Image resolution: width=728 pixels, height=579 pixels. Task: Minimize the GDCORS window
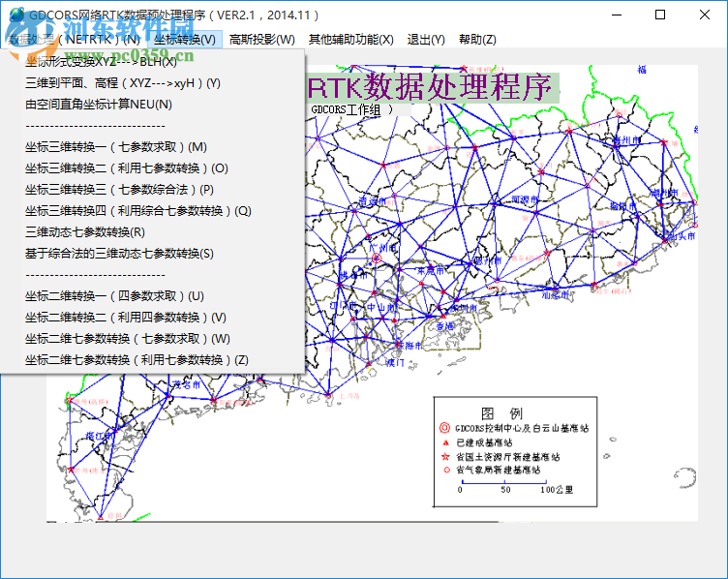[x=617, y=15]
